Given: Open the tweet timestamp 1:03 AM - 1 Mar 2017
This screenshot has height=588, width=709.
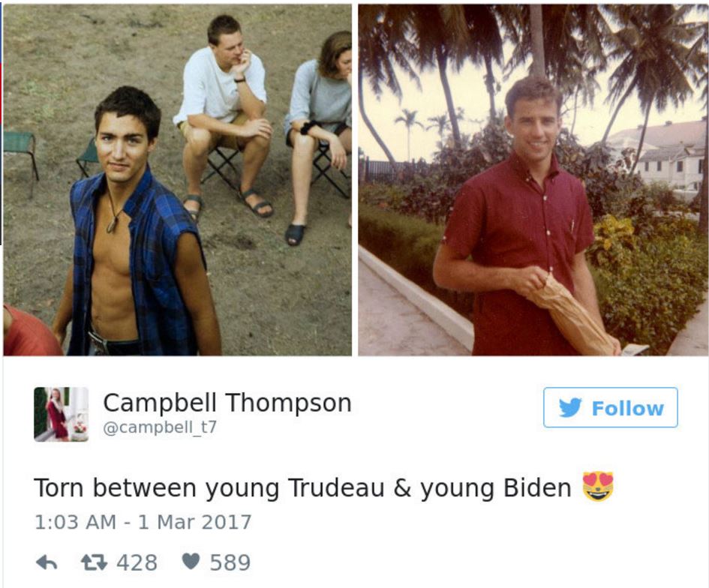Looking at the screenshot, I should click(143, 522).
